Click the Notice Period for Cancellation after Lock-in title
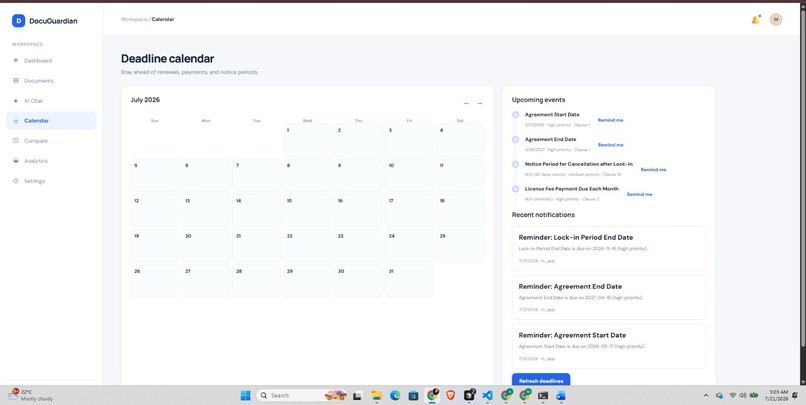806x405 pixels. click(579, 164)
